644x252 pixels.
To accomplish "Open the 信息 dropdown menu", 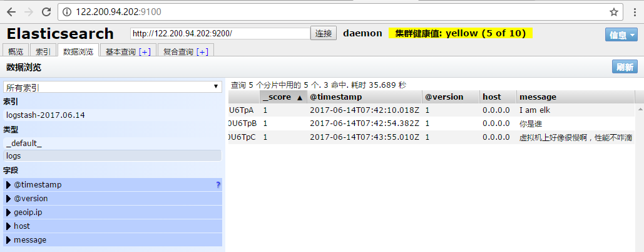I will [621, 35].
